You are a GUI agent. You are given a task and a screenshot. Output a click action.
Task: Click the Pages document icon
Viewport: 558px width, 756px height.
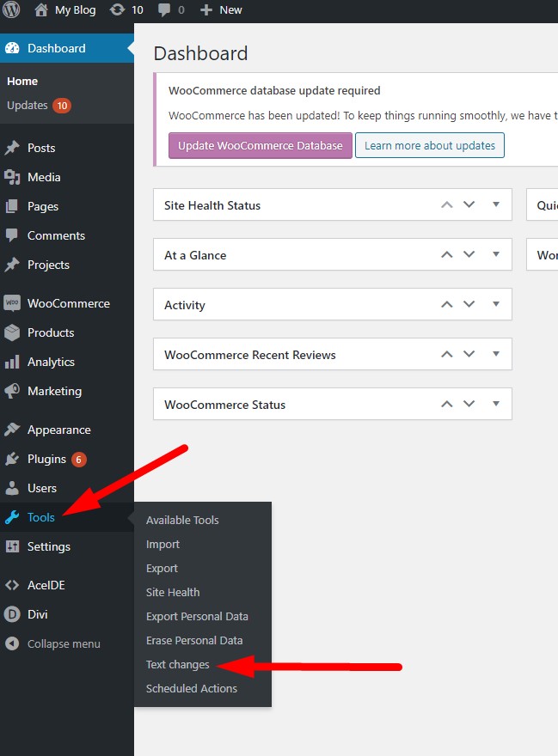click(x=12, y=206)
